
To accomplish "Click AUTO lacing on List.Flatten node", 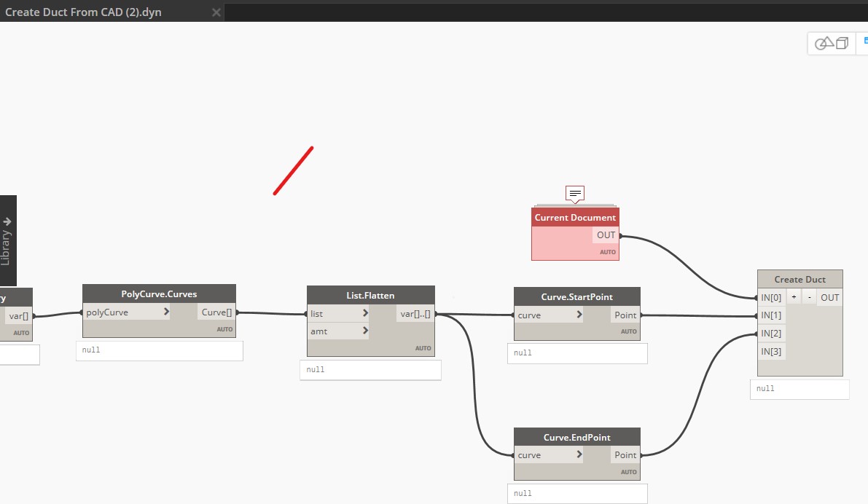I will [423, 348].
